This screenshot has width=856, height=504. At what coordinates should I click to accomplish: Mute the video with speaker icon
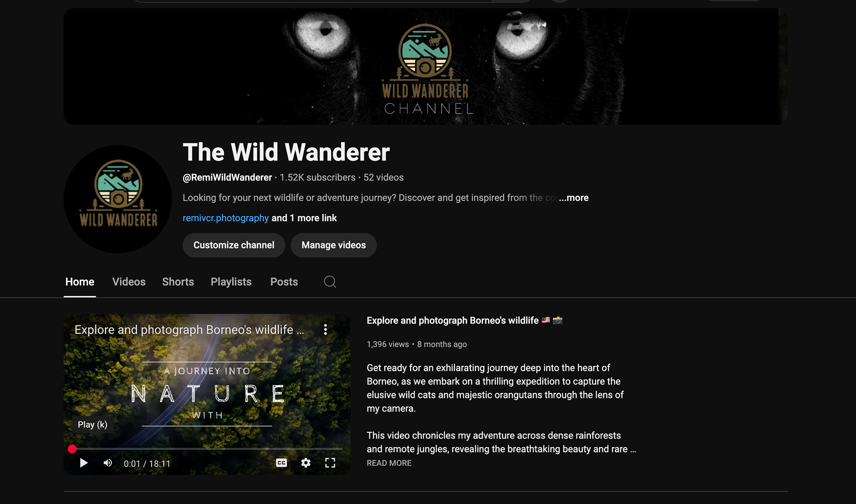107,463
